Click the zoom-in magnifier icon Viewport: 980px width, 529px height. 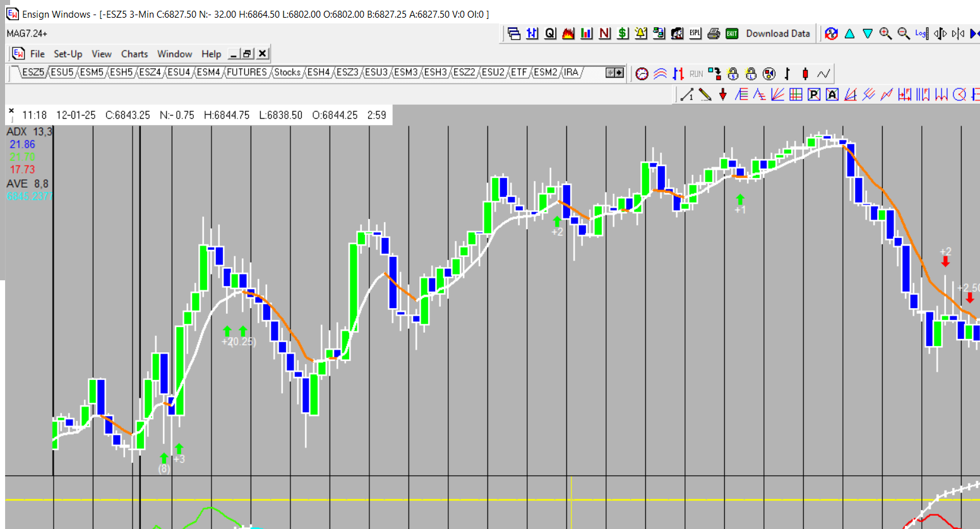tap(885, 34)
